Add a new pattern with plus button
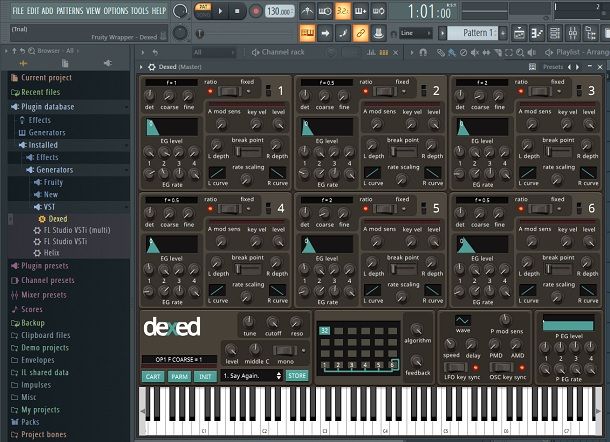Screen dimensions: 610x442 [503, 33]
